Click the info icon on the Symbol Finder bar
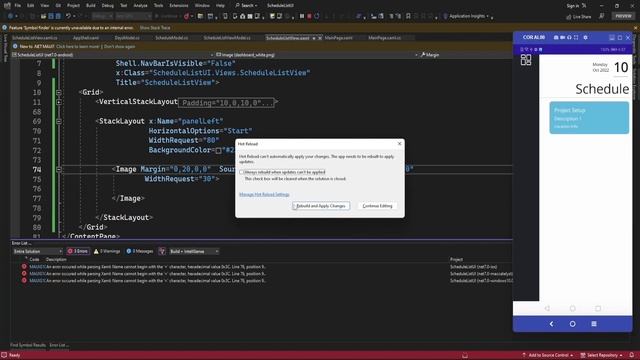 point(4,28)
